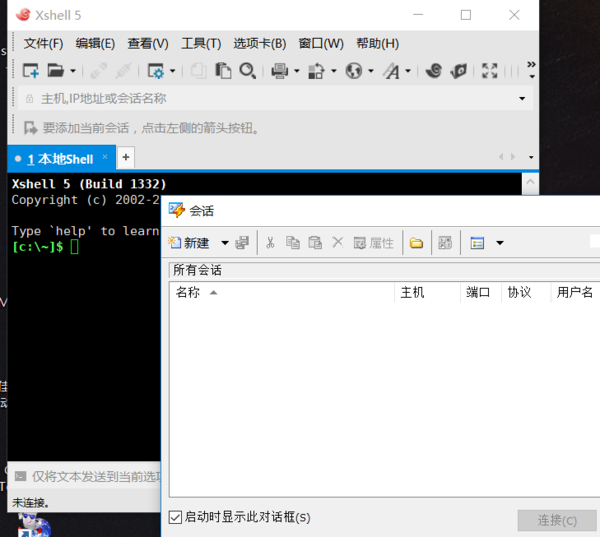The height and width of the screenshot is (537, 600).
Task: Open the 窗口(W) menu
Action: [321, 44]
